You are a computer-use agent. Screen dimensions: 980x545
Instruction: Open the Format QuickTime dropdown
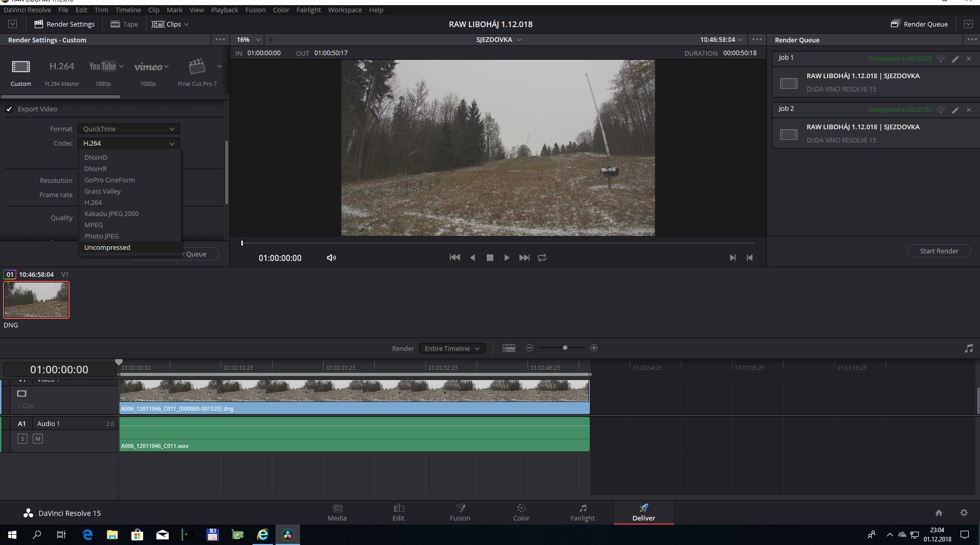(x=128, y=129)
